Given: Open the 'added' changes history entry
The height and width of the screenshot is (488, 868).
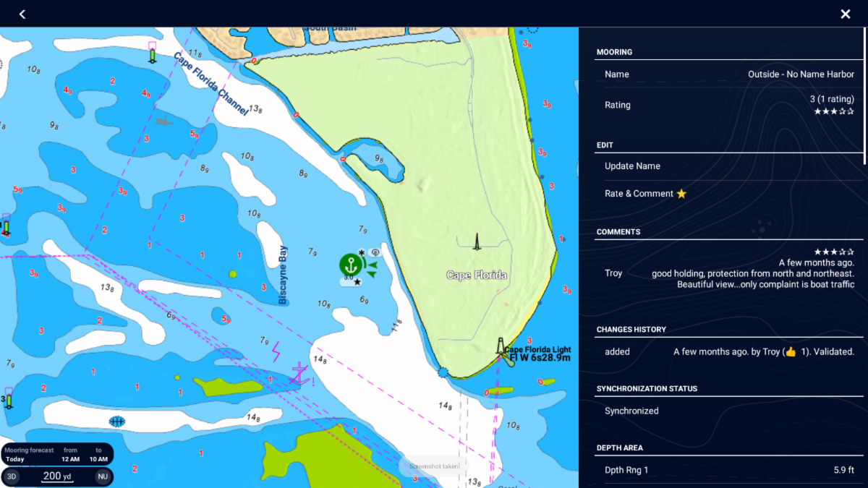Looking at the screenshot, I should 729,352.
